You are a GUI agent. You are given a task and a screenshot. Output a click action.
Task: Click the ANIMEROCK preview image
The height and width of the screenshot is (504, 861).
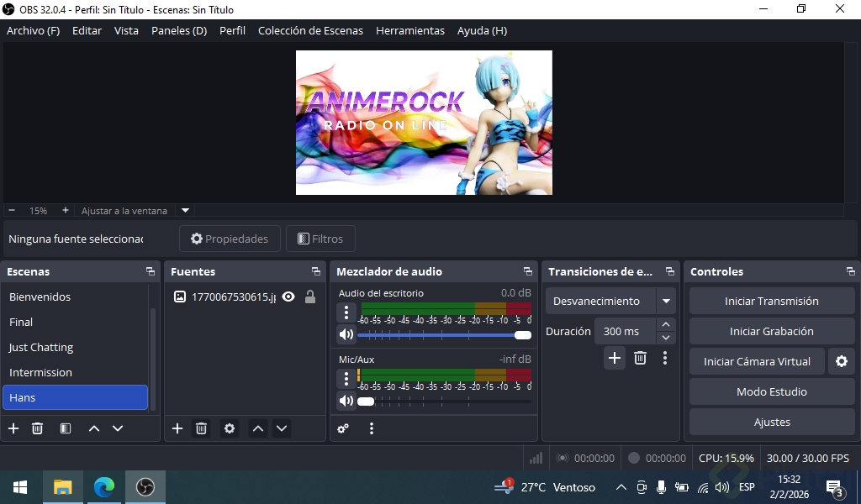pos(424,123)
